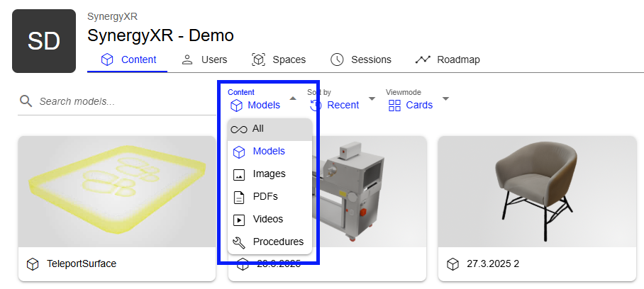Click the cube icon on TeleportSurface card
The height and width of the screenshot is (289, 644).
[33, 264]
